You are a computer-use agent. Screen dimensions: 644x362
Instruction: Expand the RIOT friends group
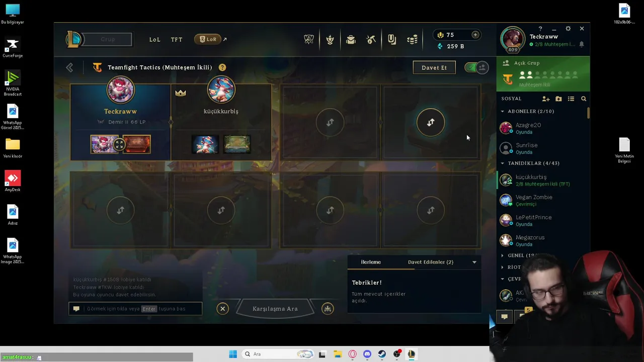[x=502, y=267]
